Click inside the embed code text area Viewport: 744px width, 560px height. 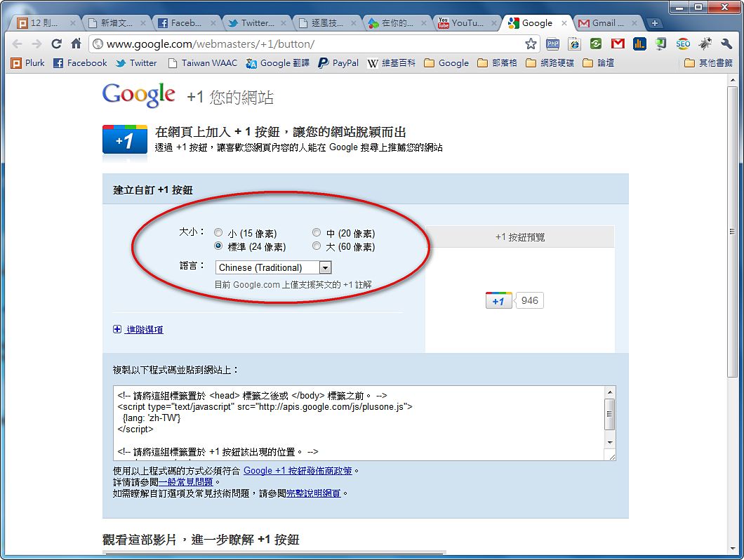tap(359, 423)
